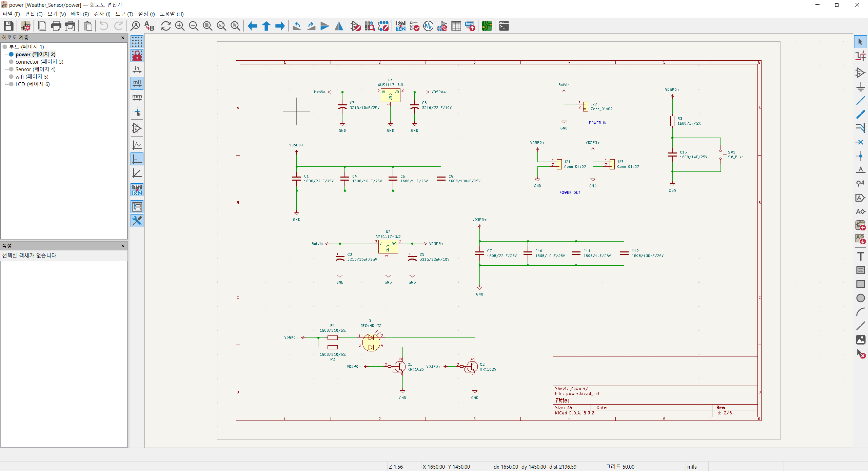Switch units to millimeters
The width and height of the screenshot is (868, 471).
click(137, 98)
